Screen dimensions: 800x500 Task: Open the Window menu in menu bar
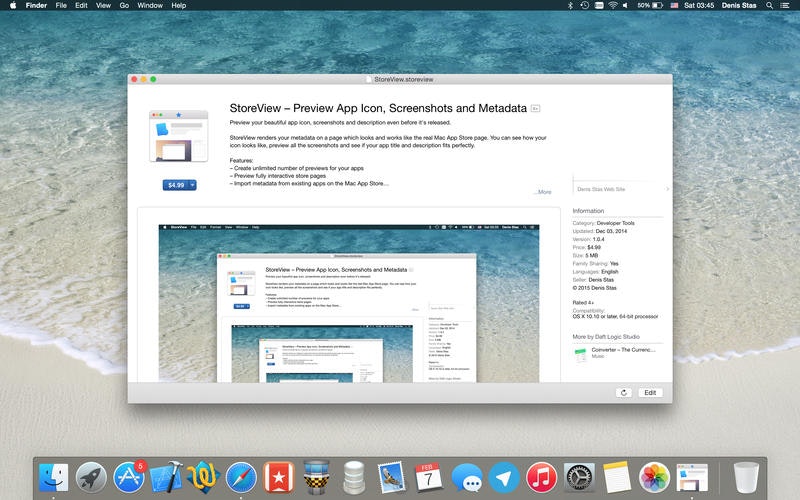[150, 6]
